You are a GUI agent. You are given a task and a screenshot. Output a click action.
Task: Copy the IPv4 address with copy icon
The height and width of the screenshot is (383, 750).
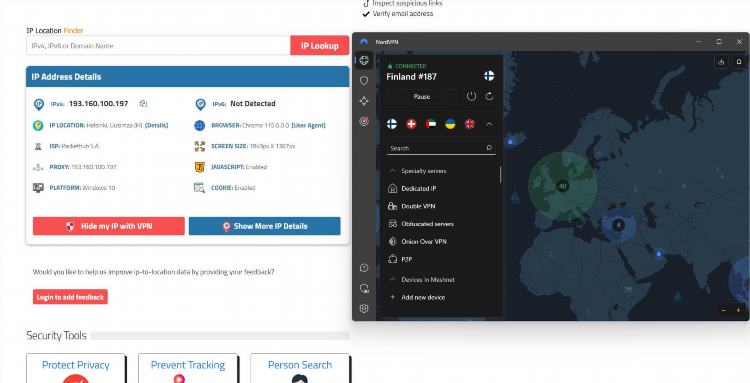[143, 104]
